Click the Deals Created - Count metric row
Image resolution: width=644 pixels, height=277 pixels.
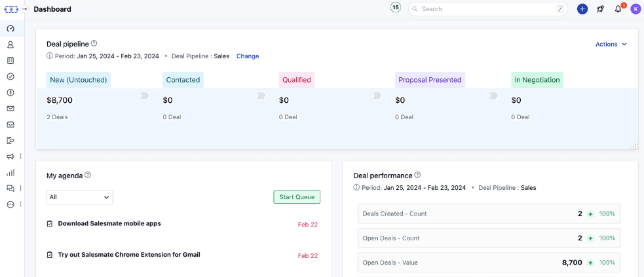pos(489,213)
